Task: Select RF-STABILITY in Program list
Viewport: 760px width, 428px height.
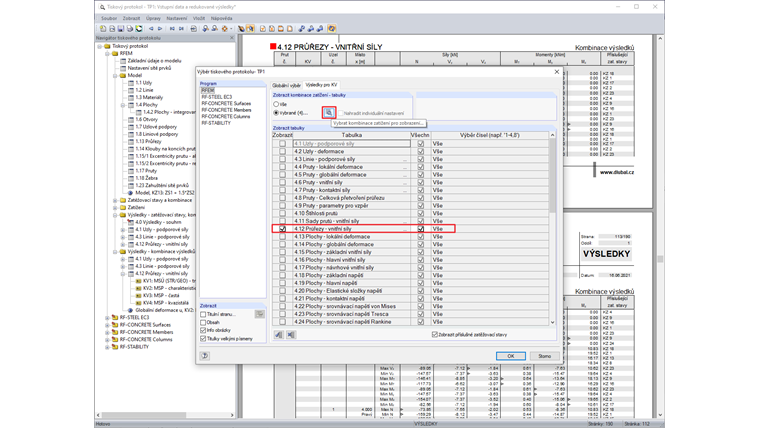Action: 216,123
